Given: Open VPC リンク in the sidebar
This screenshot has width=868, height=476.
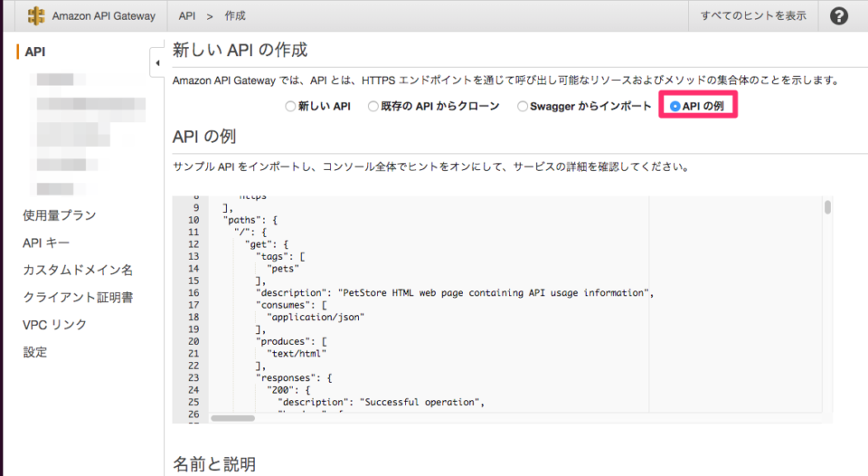Looking at the screenshot, I should (x=54, y=325).
